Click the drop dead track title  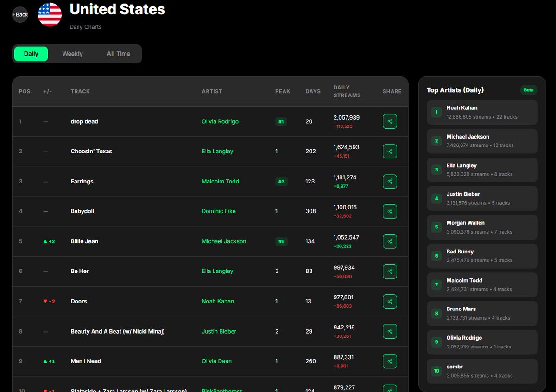click(84, 121)
